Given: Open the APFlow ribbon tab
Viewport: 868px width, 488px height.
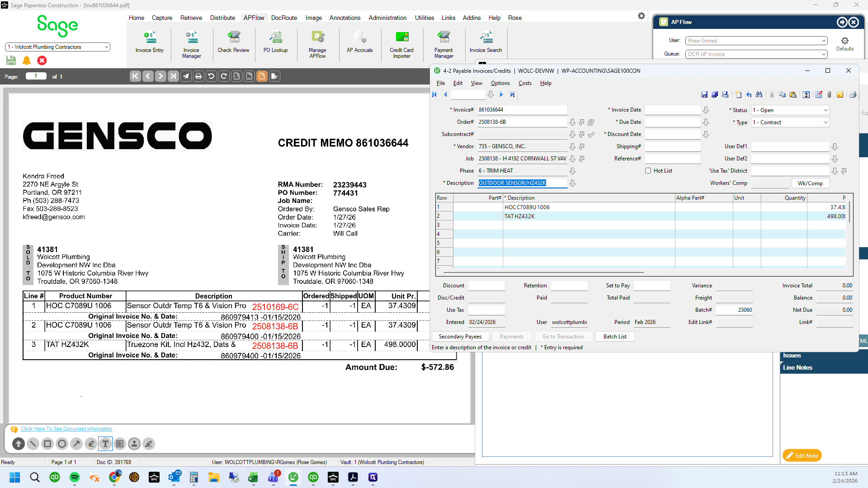Looking at the screenshot, I should pyautogui.click(x=254, y=18).
